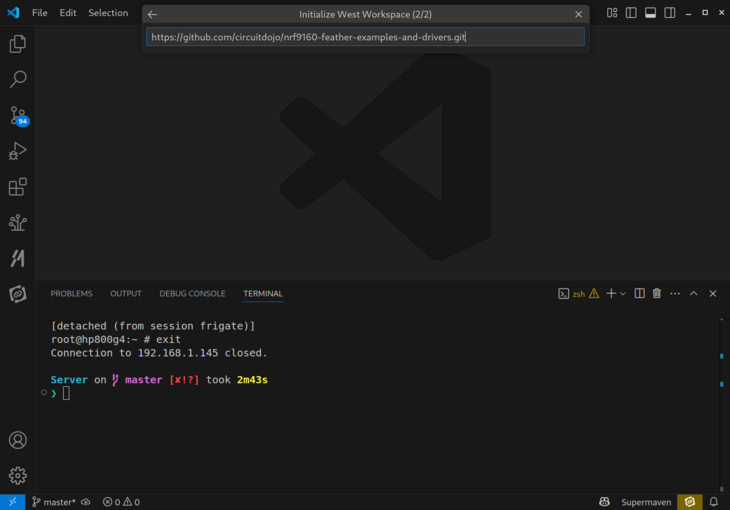This screenshot has width=730, height=510.
Task: Click the repository URL input field
Action: (365, 37)
